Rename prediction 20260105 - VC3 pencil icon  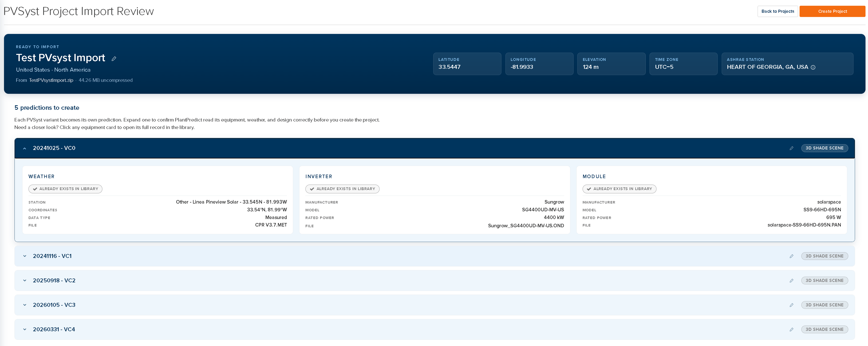[791, 305]
